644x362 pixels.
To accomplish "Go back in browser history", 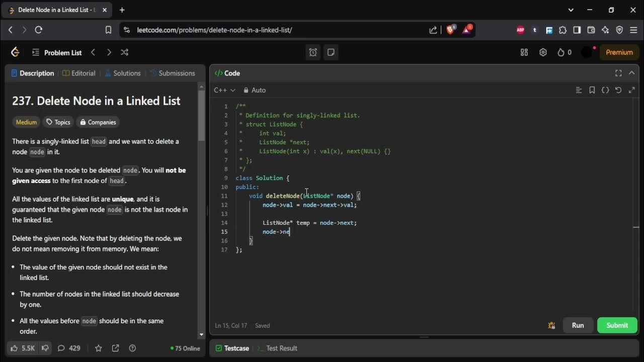I will pyautogui.click(x=11, y=30).
